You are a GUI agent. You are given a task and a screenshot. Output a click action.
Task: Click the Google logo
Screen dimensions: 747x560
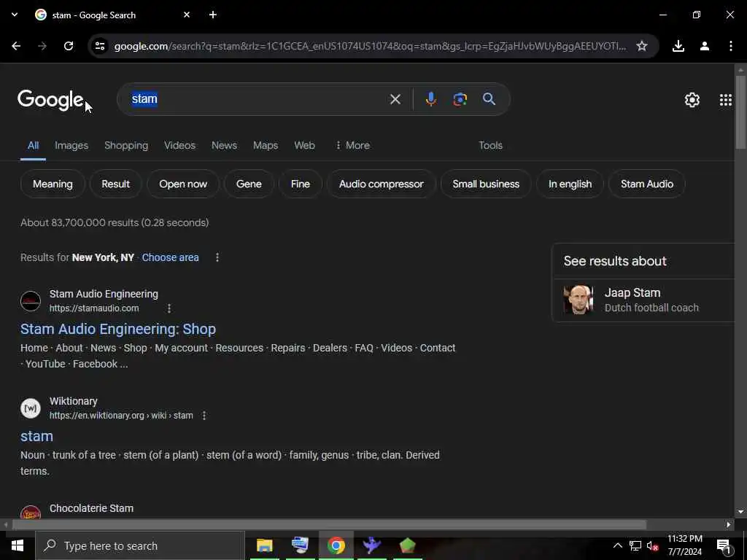50,100
